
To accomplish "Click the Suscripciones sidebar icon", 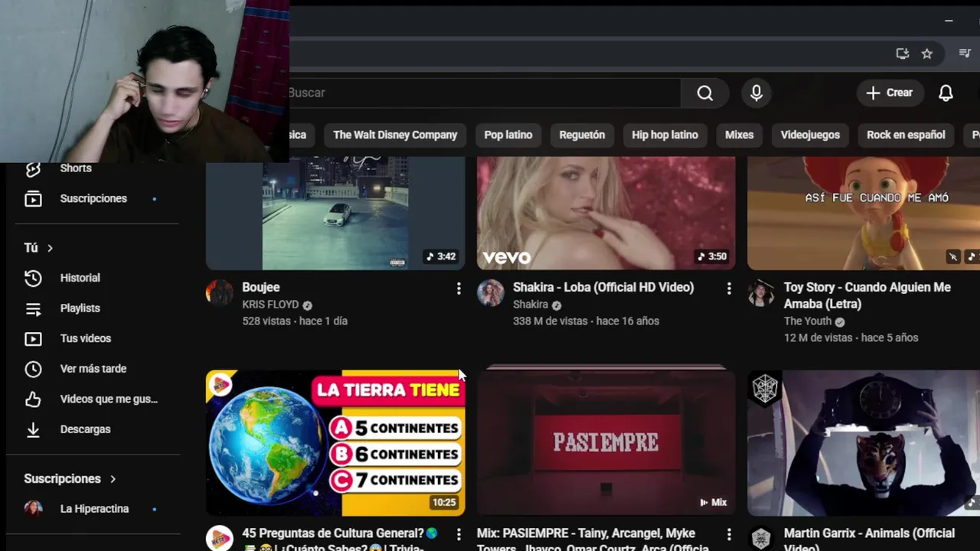I will [x=33, y=199].
